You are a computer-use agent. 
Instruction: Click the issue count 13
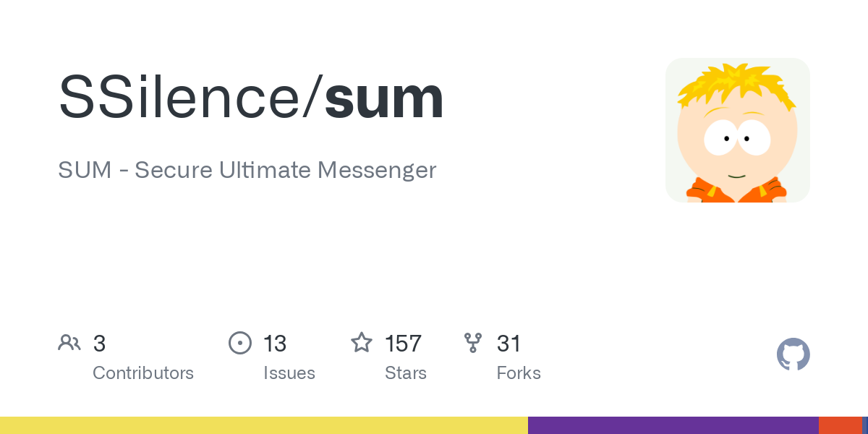coord(275,344)
